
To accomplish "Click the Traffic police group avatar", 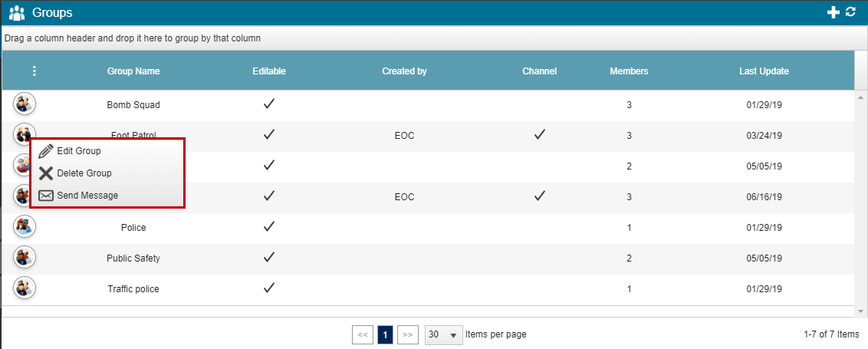I will (x=25, y=288).
